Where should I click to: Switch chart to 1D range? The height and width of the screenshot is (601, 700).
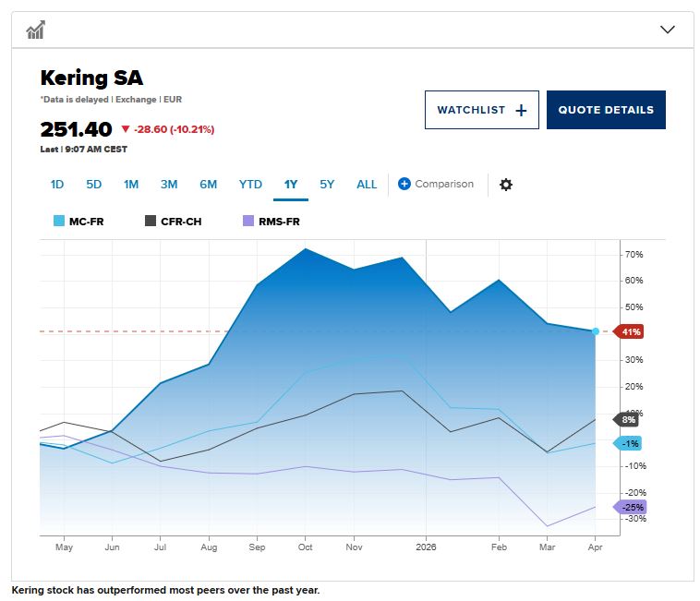[57, 185]
